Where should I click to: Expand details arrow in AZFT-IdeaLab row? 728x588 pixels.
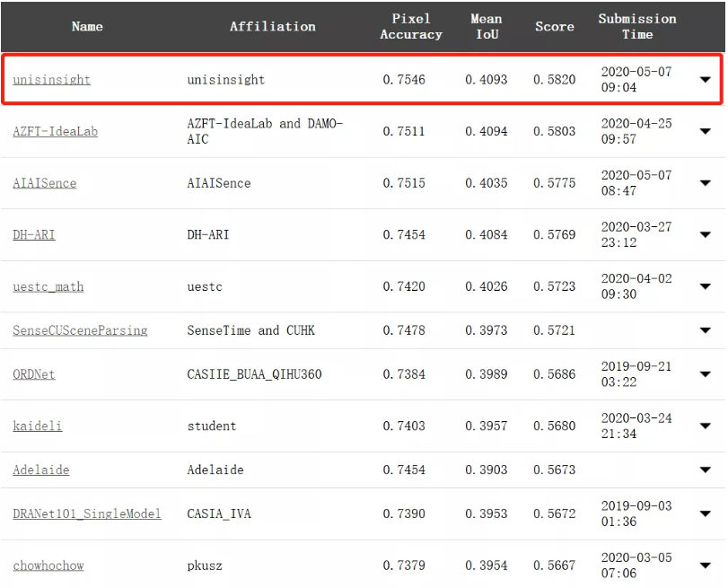[706, 131]
